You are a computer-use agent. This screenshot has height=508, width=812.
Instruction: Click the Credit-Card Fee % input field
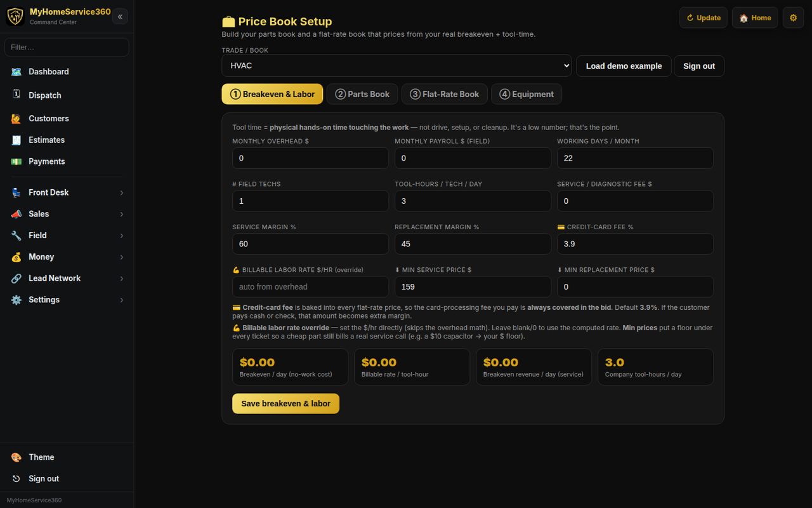point(635,244)
